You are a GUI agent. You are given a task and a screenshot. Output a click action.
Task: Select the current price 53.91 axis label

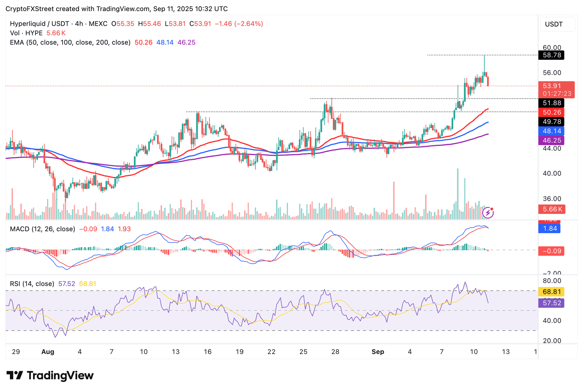point(552,86)
